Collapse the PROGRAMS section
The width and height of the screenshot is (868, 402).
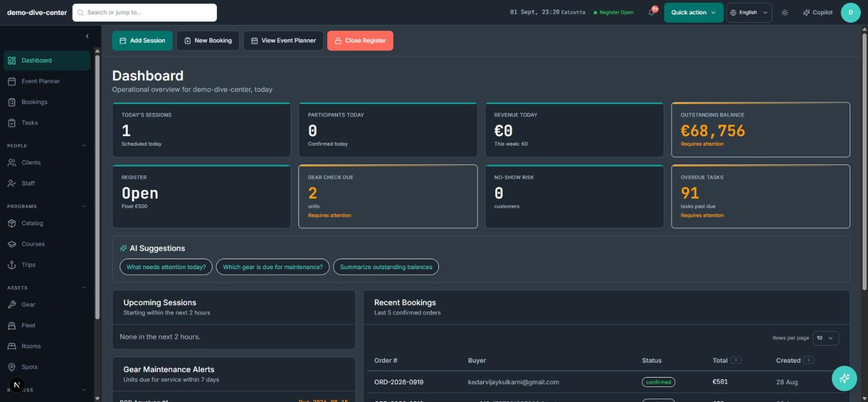click(84, 206)
